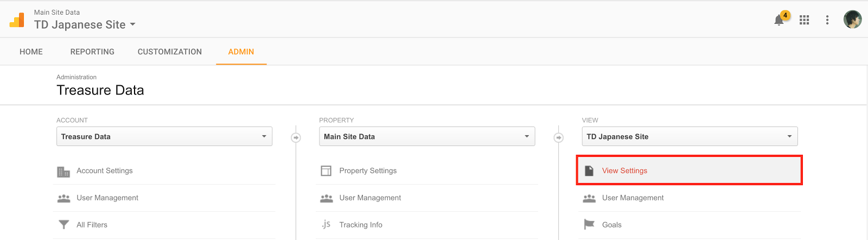Open the TD Japanese Site header selector
Image resolution: width=868 pixels, height=240 pixels.
[x=85, y=25]
